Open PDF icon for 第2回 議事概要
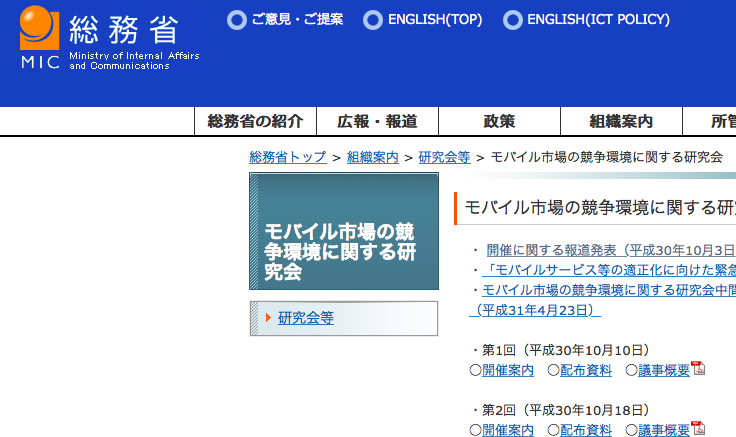Viewport: 736px width, 437px height. 698,429
